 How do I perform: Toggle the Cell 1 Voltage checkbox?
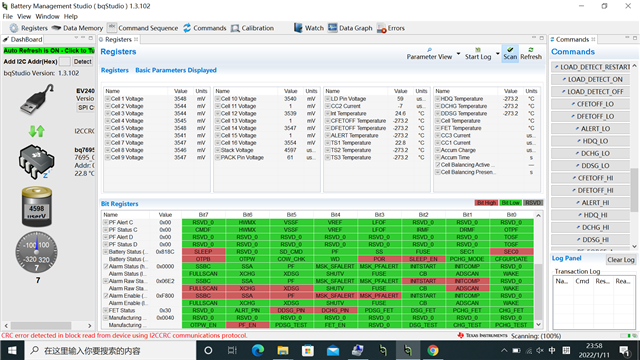pyautogui.click(x=108, y=99)
